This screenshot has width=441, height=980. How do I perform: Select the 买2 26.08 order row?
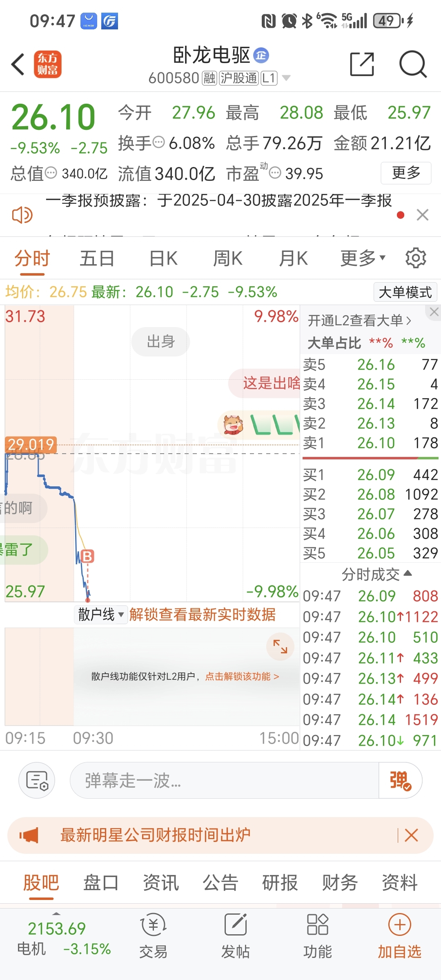coord(370,494)
